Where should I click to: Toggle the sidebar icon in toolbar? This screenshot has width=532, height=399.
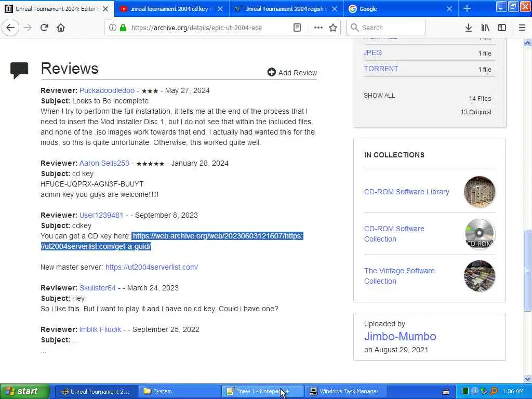click(x=502, y=28)
